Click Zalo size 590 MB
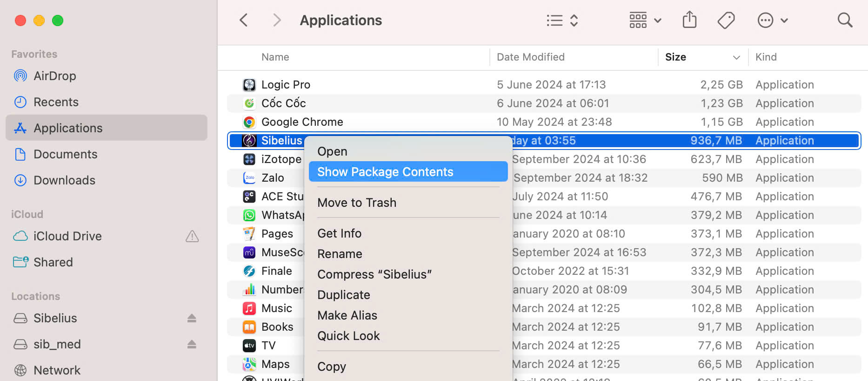The width and height of the screenshot is (868, 381). pyautogui.click(x=722, y=178)
